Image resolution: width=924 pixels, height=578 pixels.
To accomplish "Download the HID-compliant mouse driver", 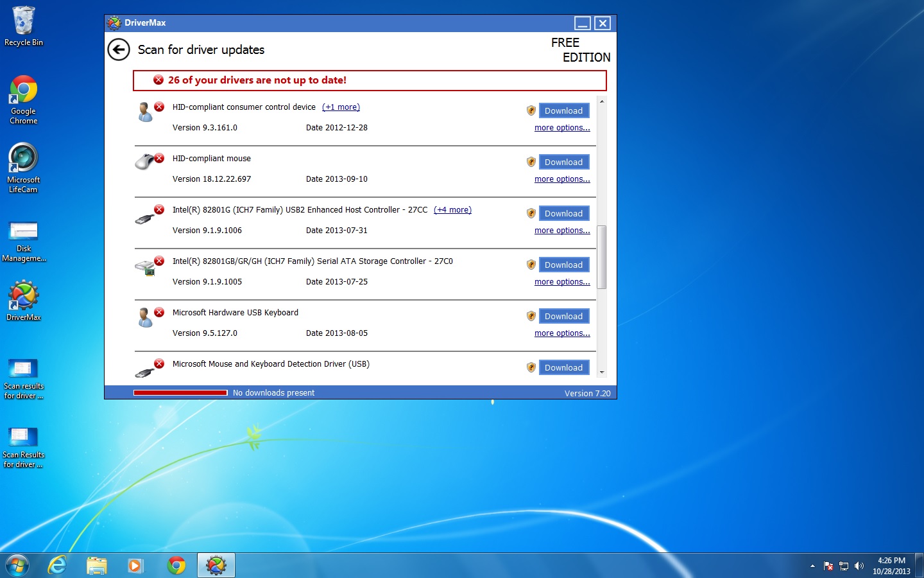I will pyautogui.click(x=564, y=162).
